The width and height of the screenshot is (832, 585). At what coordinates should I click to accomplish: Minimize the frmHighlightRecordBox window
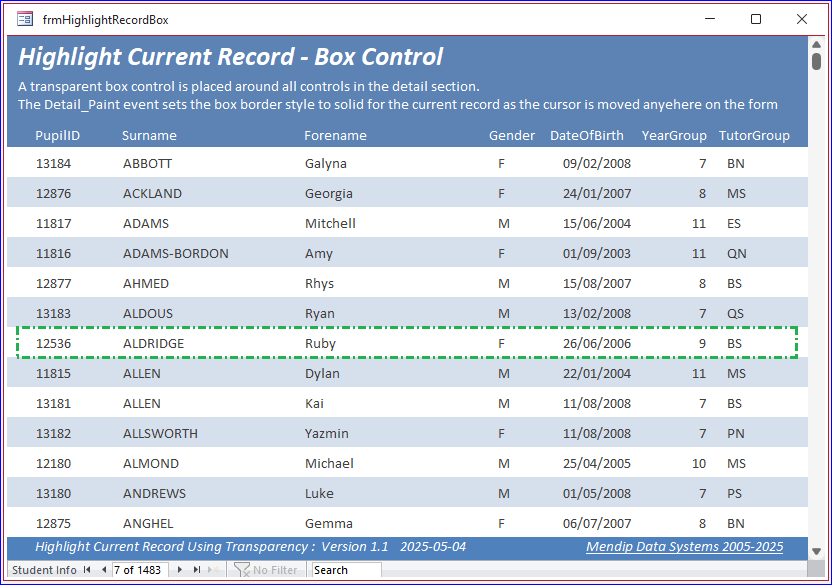point(710,19)
